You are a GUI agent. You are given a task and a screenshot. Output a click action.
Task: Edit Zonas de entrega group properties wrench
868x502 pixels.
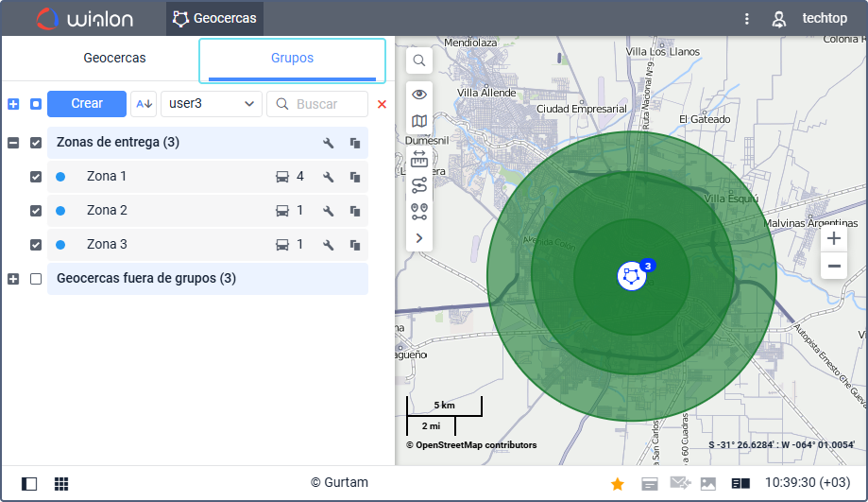pos(329,143)
